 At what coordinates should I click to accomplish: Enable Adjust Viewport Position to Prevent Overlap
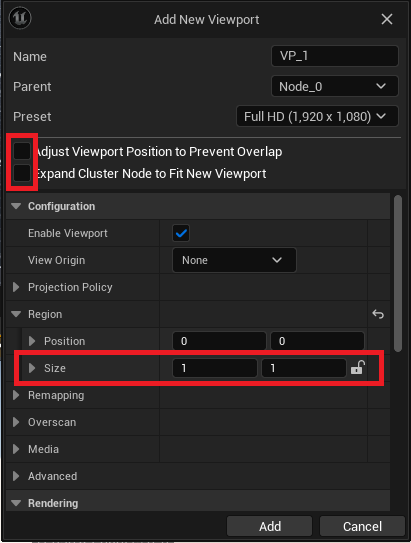tap(22, 151)
